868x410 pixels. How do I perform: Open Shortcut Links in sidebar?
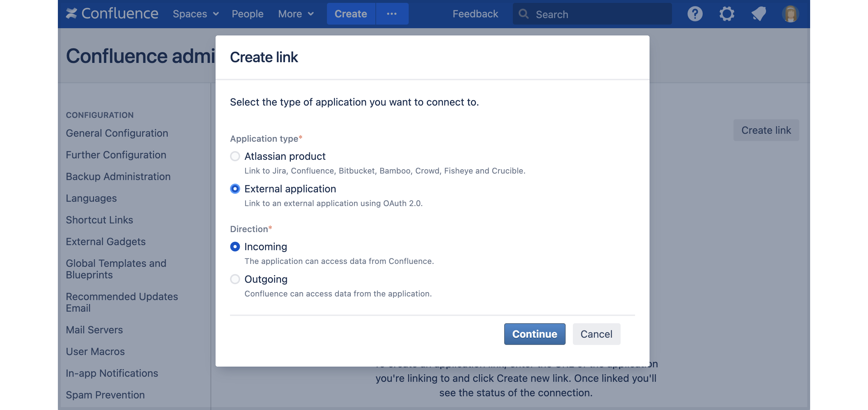click(99, 220)
